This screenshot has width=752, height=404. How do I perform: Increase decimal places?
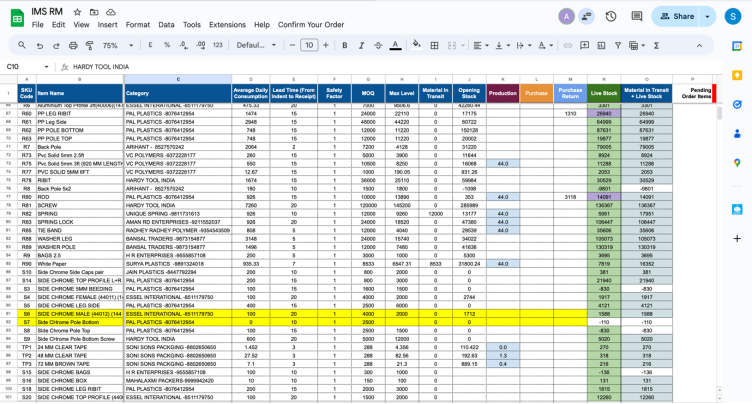[x=200, y=45]
